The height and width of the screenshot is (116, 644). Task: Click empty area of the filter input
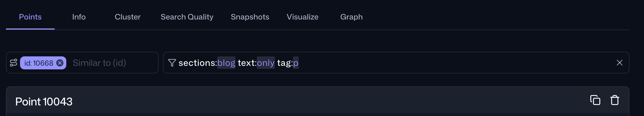[446, 63]
